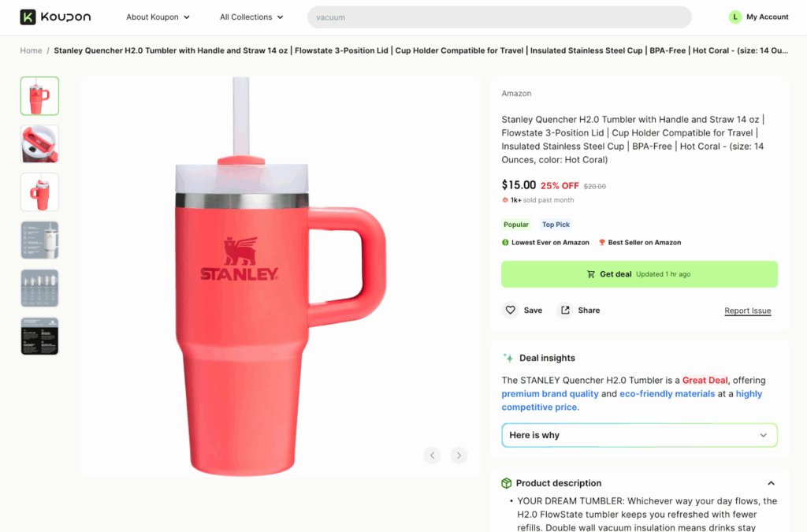
Task: Click the Report Issue link
Action: (747, 311)
